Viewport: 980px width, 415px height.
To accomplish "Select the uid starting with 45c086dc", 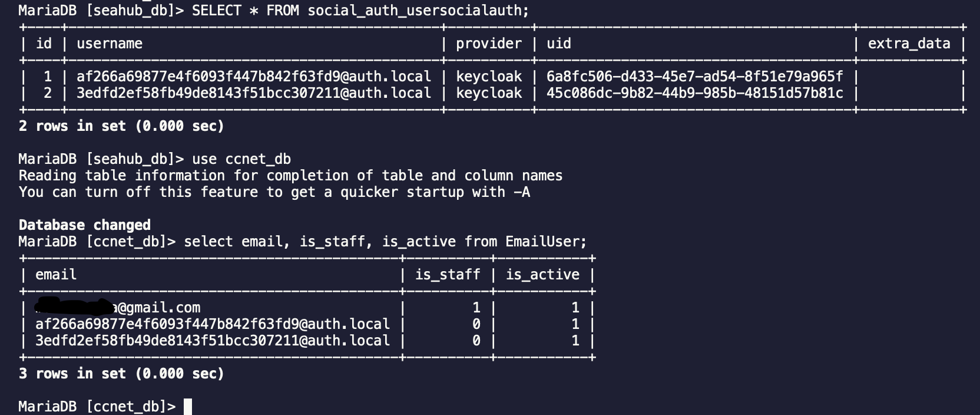I will [694, 93].
